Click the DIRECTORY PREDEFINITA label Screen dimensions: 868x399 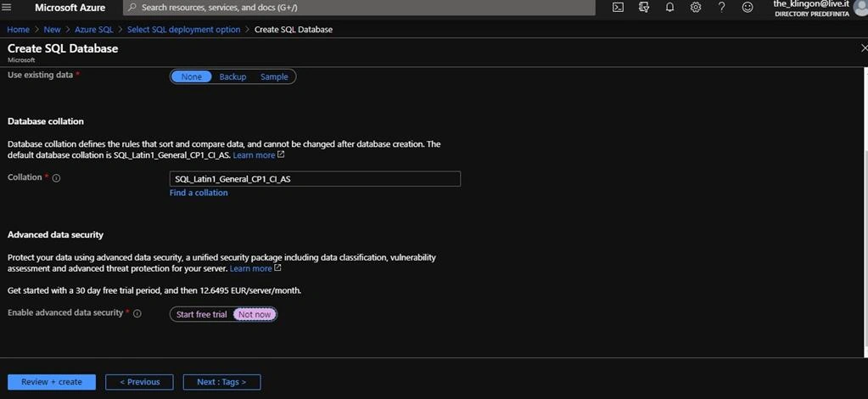click(x=812, y=14)
